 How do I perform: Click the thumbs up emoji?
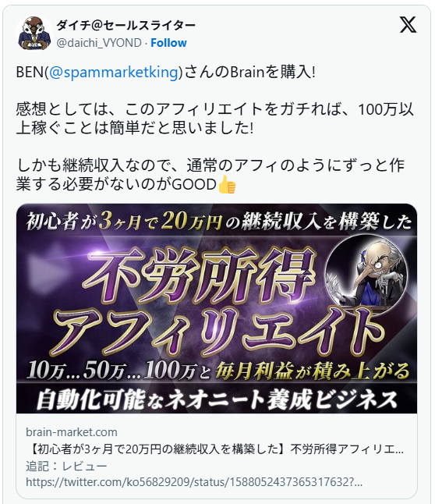(x=227, y=185)
